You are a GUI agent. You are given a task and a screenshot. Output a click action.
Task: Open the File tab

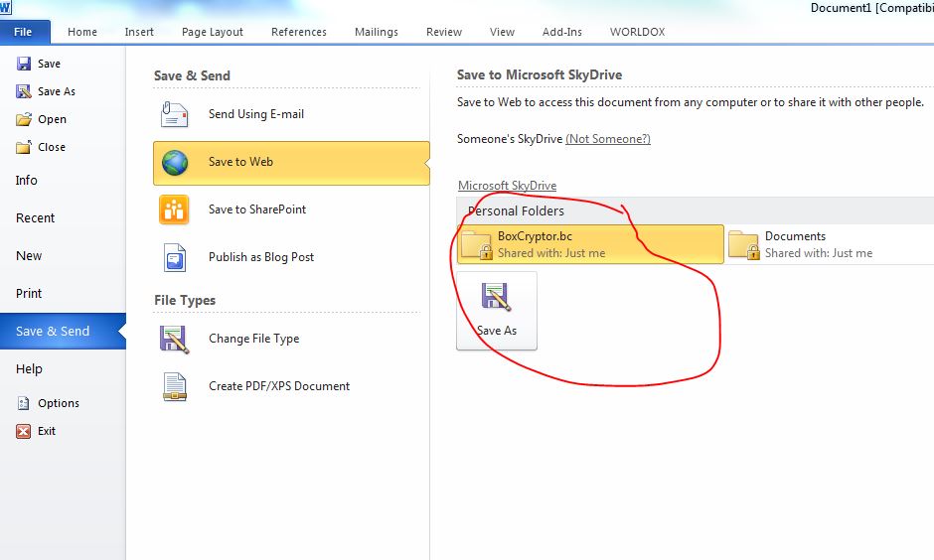click(23, 32)
